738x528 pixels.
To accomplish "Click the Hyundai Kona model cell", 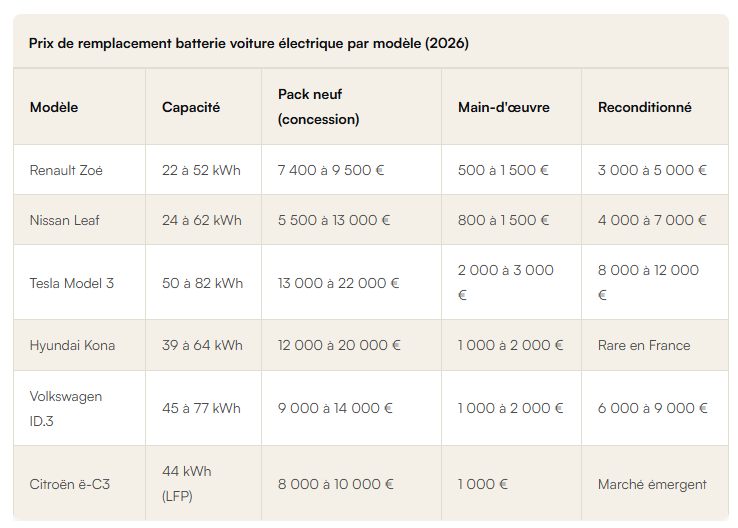I will pyautogui.click(x=72, y=345).
